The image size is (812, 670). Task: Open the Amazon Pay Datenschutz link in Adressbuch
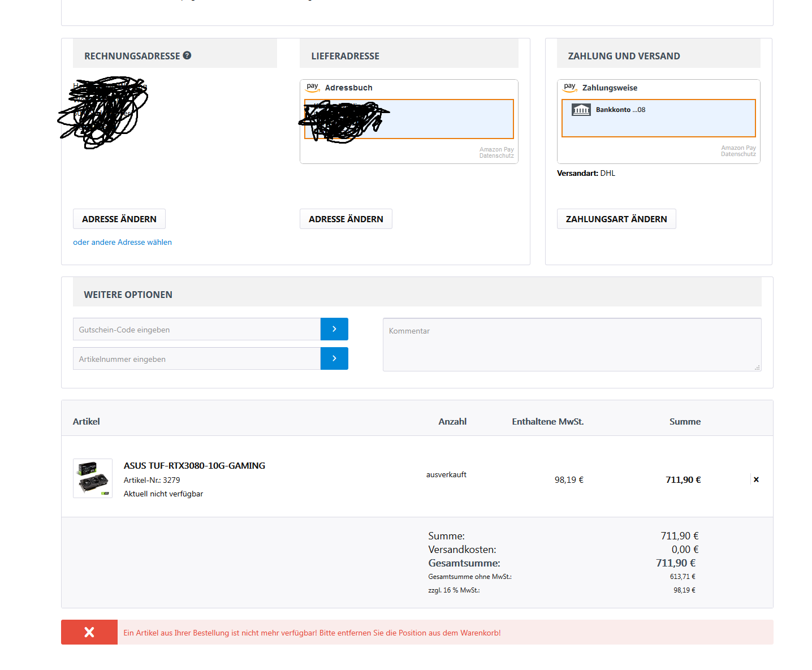496,153
